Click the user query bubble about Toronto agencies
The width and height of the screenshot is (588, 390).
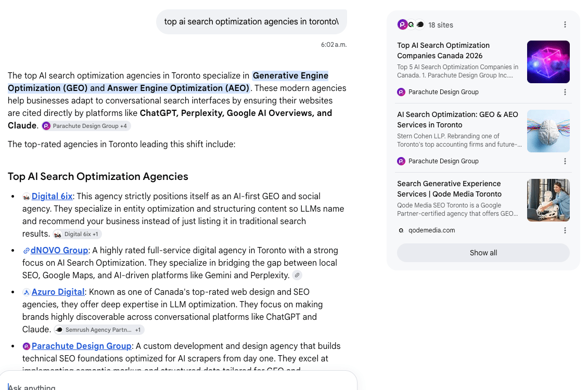coord(251,22)
